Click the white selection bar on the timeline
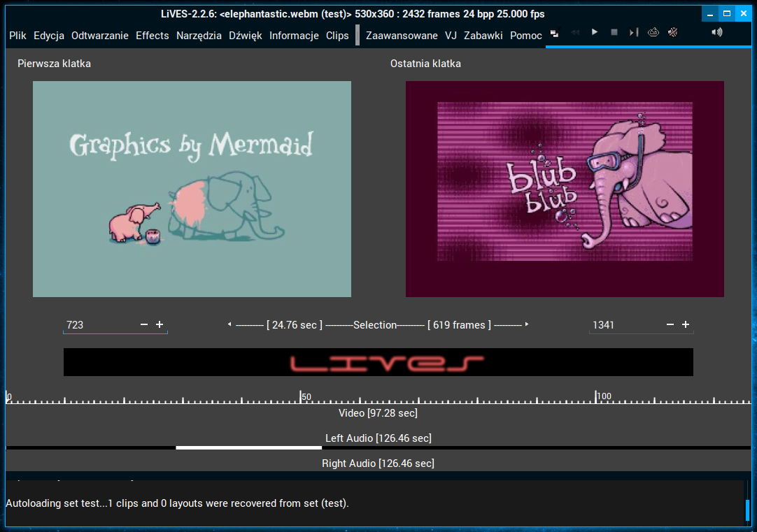The width and height of the screenshot is (757, 532). [x=248, y=447]
